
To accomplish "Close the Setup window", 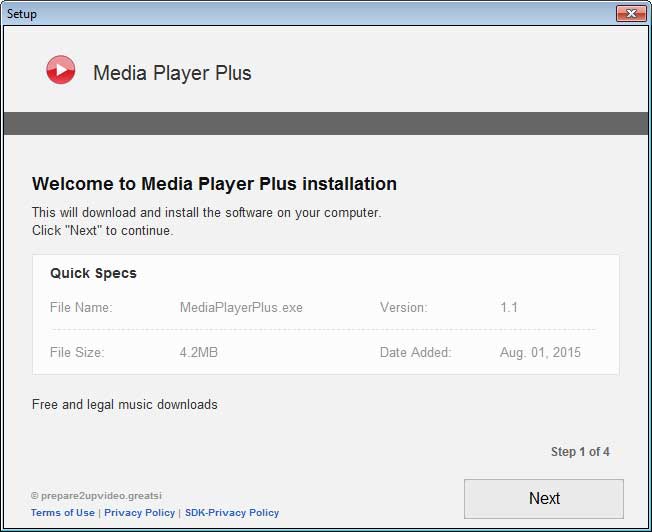I will pyautogui.click(x=629, y=13).
